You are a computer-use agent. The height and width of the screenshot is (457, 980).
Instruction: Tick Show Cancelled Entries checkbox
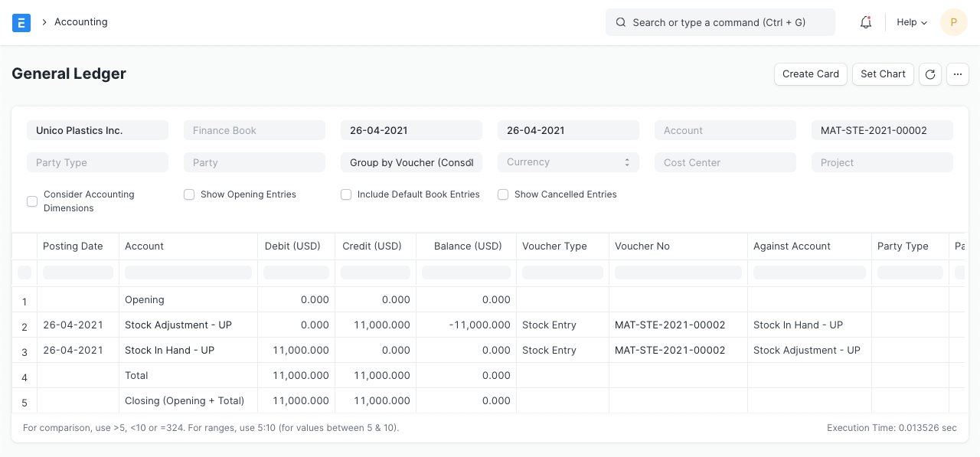pyautogui.click(x=503, y=194)
